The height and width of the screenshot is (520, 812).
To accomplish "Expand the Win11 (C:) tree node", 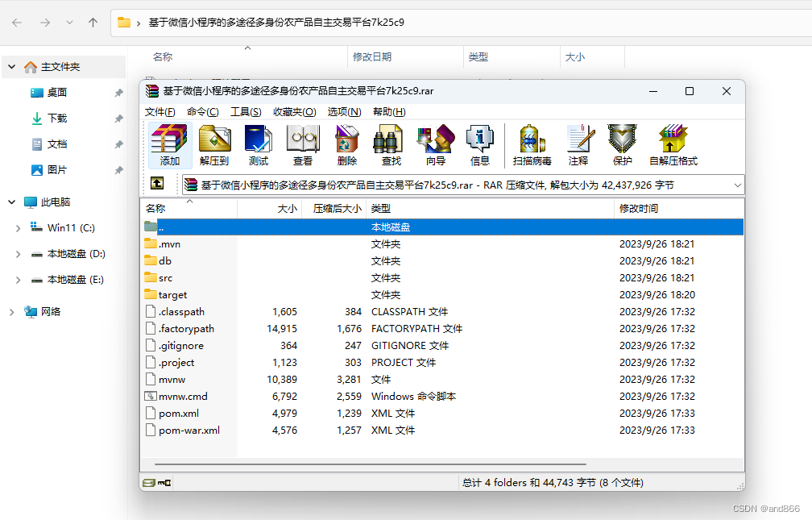I will [18, 228].
